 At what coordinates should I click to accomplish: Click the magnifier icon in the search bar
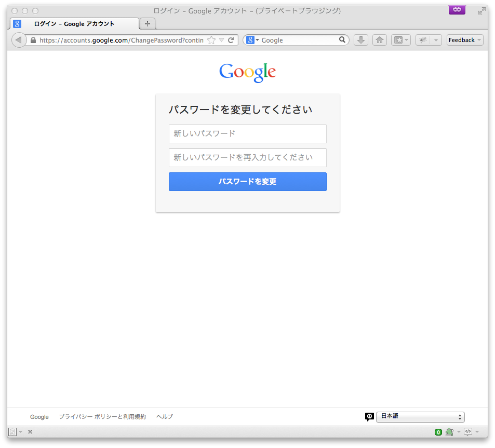click(x=342, y=40)
